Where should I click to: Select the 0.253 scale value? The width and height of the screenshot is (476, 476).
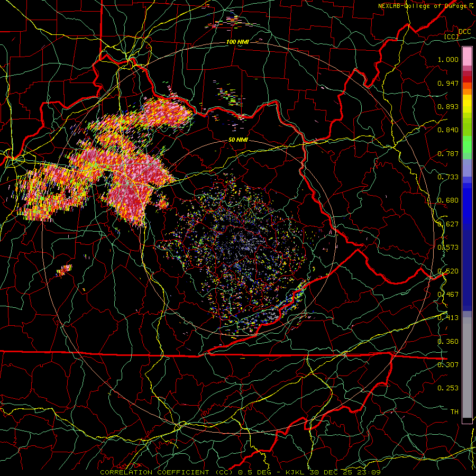click(x=448, y=388)
